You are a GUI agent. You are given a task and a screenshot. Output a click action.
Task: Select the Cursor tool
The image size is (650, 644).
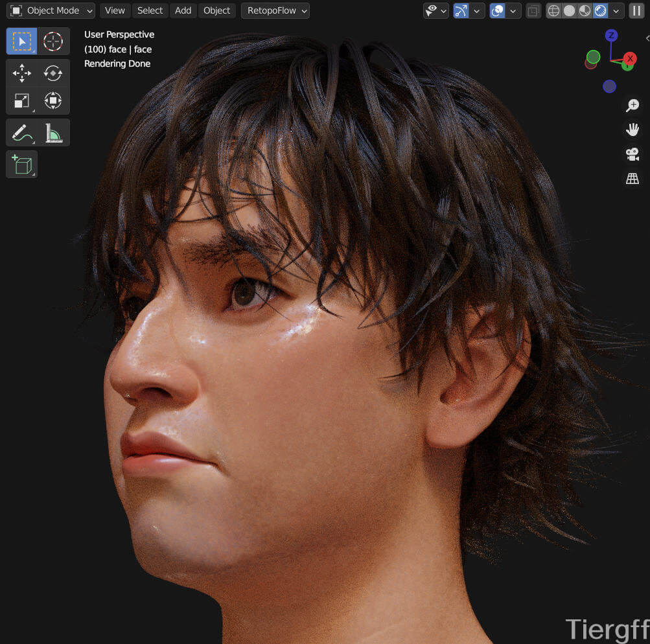click(53, 42)
